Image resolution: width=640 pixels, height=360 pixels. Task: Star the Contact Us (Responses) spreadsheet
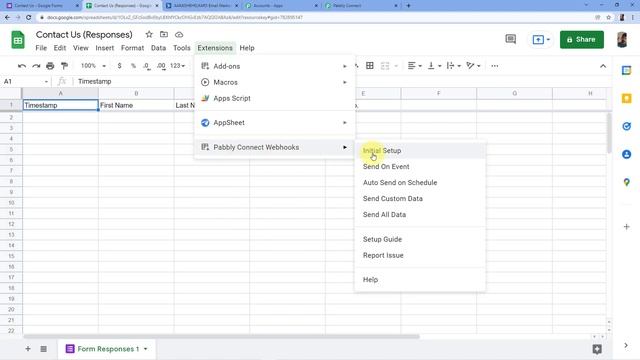tap(149, 35)
